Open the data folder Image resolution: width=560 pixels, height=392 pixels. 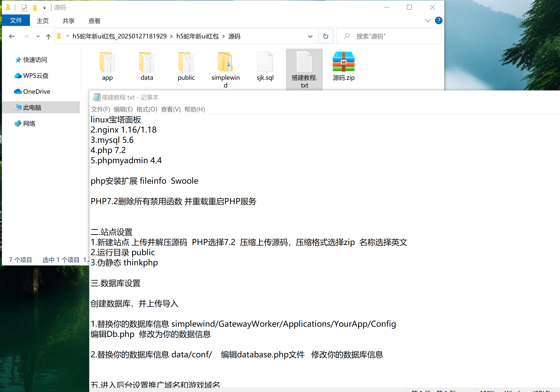pos(147,66)
